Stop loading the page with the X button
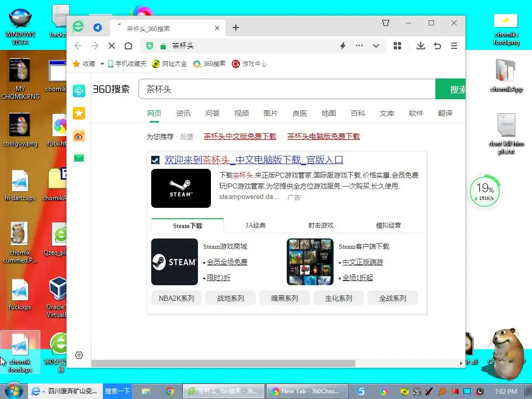532x399 pixels. pos(112,46)
